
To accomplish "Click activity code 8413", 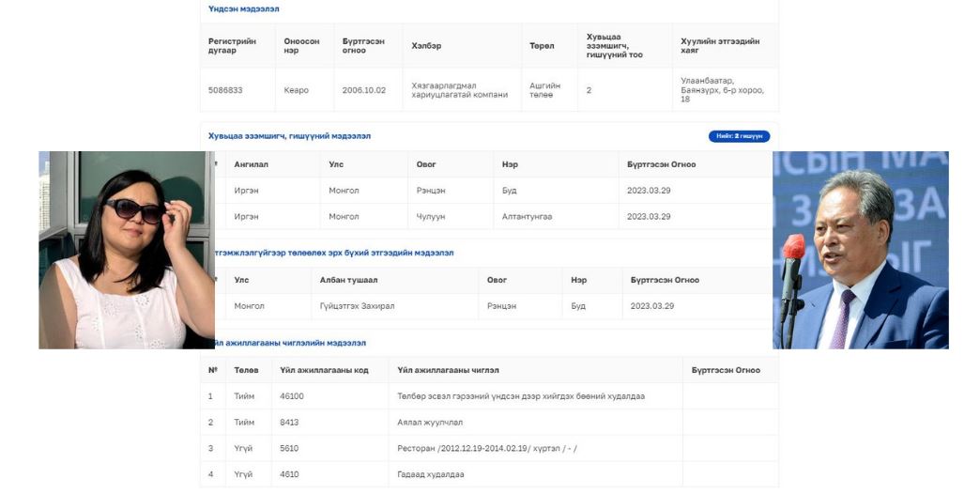I will (x=289, y=422).
